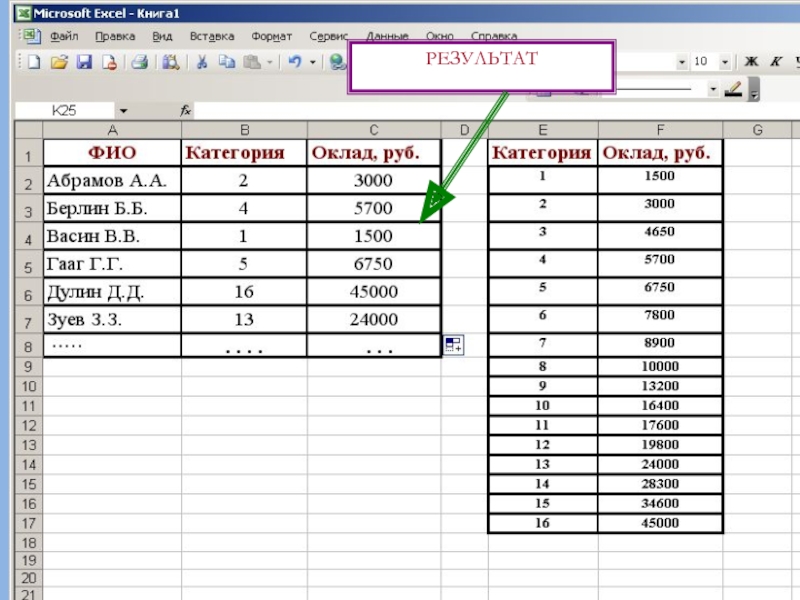Click the fx insert function button

pyautogui.click(x=185, y=111)
